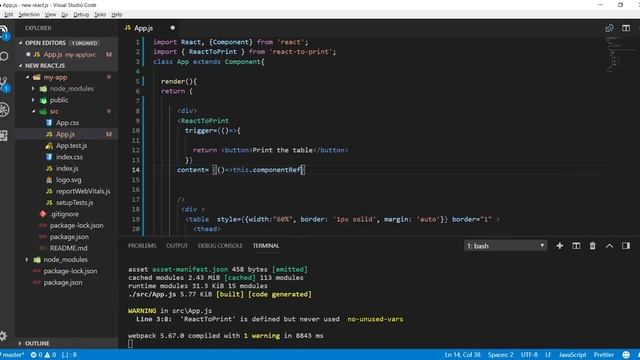Switch to the PROBLEMS panel tab
This screenshot has width=640, height=360.
click(142, 246)
